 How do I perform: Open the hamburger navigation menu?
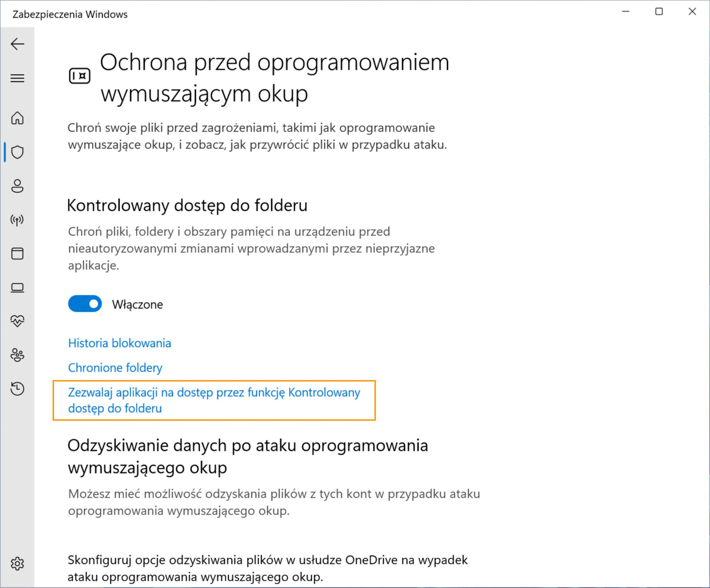17,78
